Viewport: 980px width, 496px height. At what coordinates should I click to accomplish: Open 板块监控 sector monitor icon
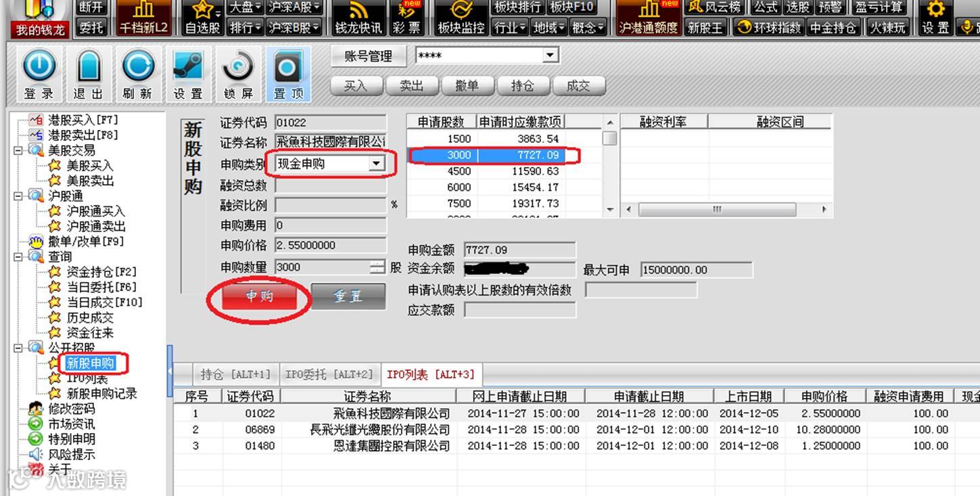[x=461, y=18]
